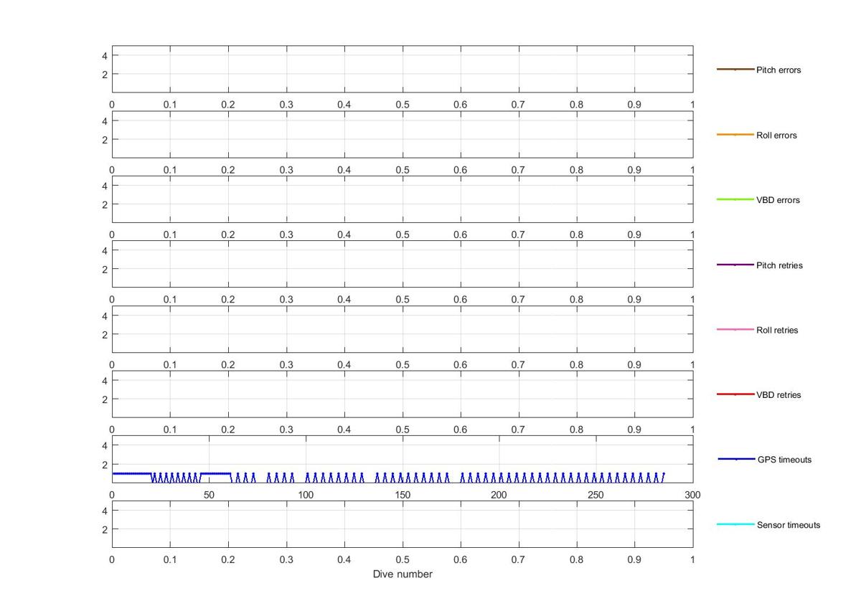Select the purple Pitch retries legend line
The width and height of the screenshot is (861, 616).
click(x=735, y=265)
